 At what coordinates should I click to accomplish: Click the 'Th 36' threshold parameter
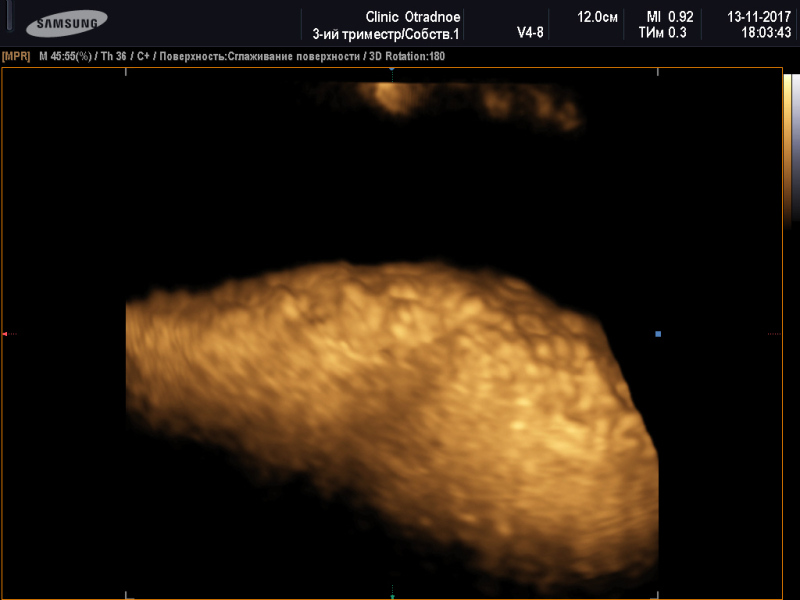tap(113, 57)
